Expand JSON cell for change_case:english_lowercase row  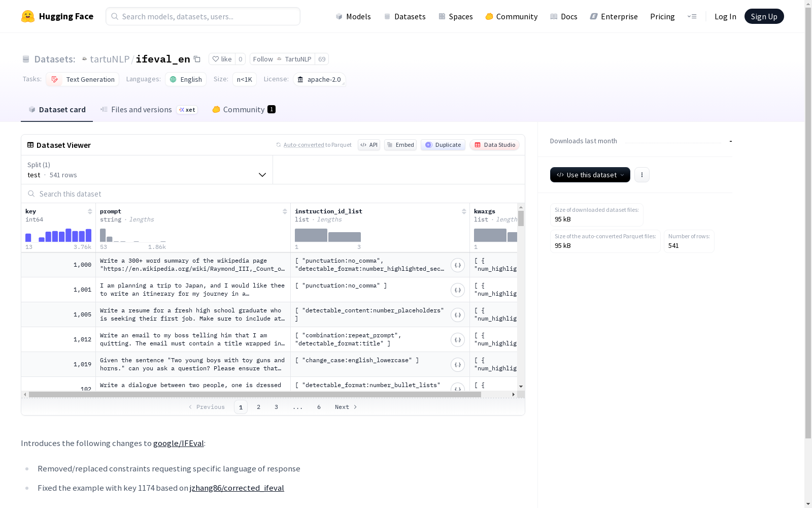[x=458, y=365]
